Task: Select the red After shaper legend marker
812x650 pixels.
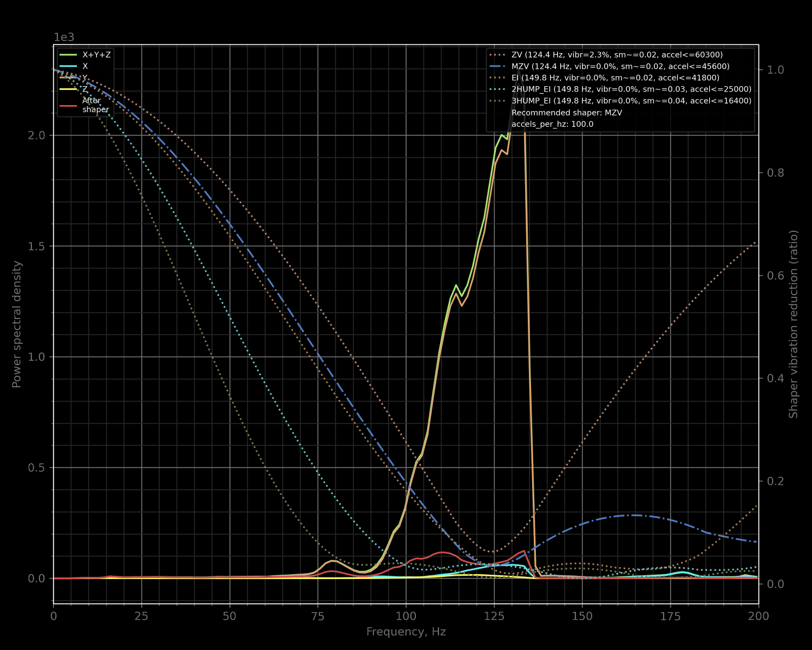Action: tap(69, 105)
